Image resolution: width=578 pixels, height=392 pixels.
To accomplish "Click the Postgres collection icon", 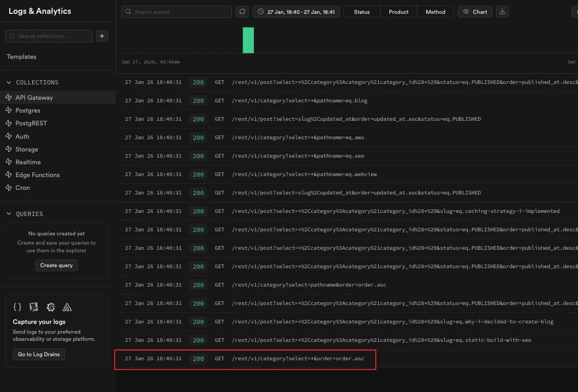I will point(9,111).
